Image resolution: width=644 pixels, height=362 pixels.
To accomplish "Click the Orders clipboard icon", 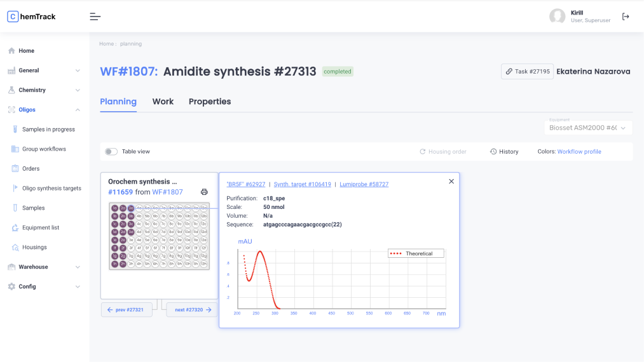I will point(15,169).
